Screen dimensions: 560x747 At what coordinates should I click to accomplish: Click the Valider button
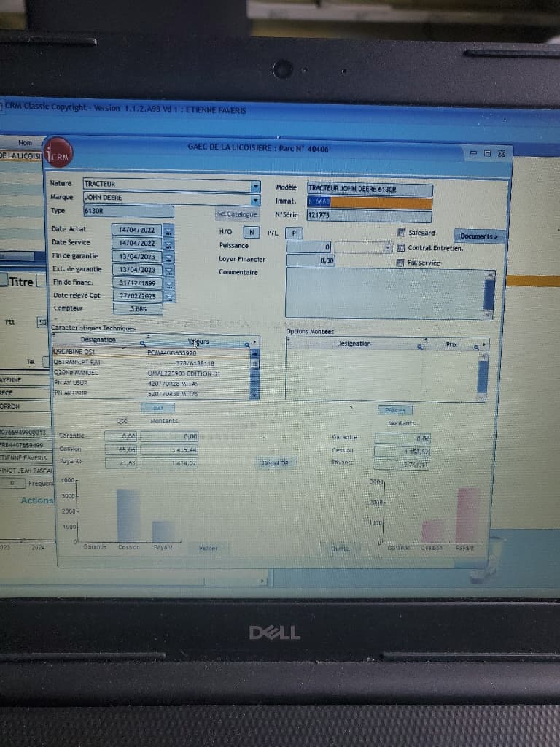208,549
